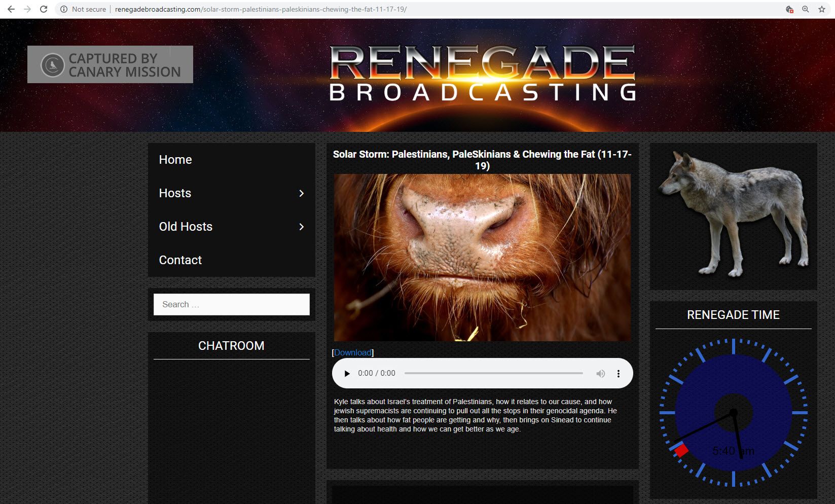This screenshot has width=835, height=504.
Task: Click the Download link for the episode
Action: coord(352,353)
